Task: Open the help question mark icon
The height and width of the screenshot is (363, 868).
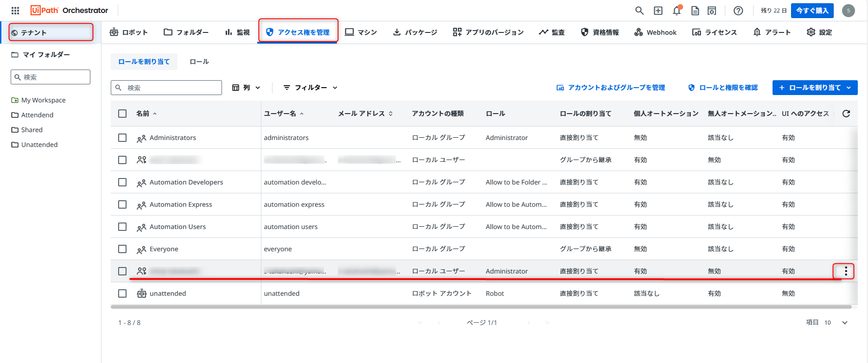Action: click(x=738, y=11)
